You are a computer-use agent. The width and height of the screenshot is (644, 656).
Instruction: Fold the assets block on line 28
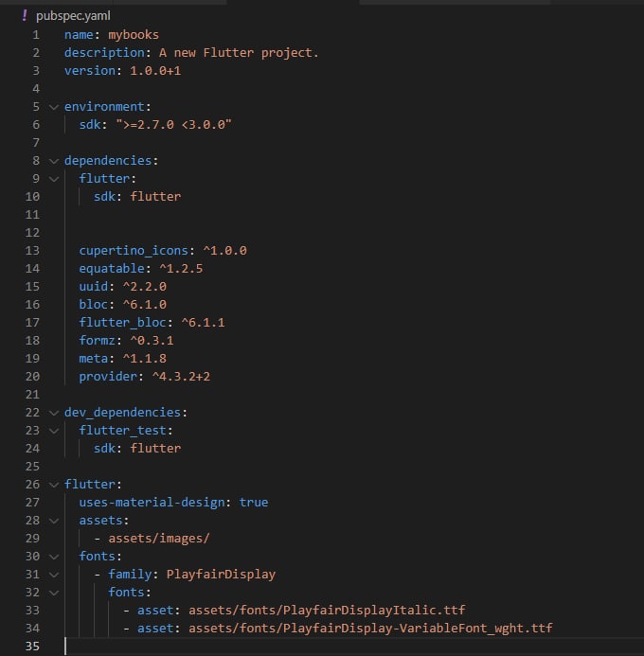click(54, 521)
